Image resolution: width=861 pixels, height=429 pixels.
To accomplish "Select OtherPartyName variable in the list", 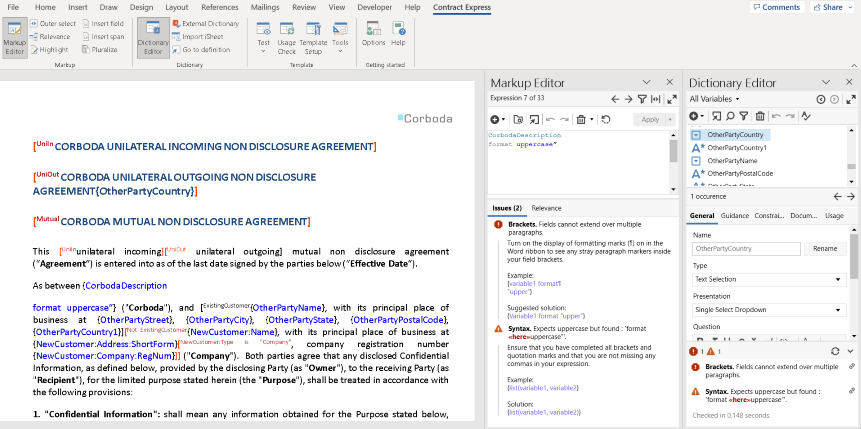I will point(733,160).
